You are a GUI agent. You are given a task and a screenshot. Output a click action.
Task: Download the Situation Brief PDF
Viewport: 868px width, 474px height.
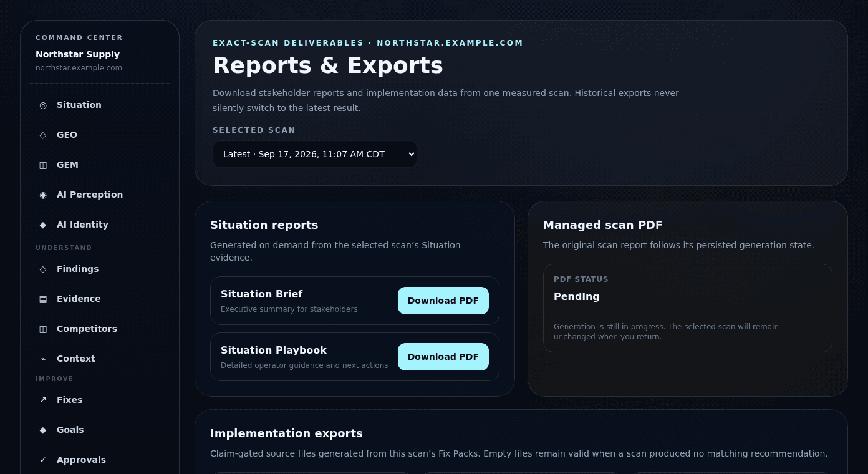443,301
